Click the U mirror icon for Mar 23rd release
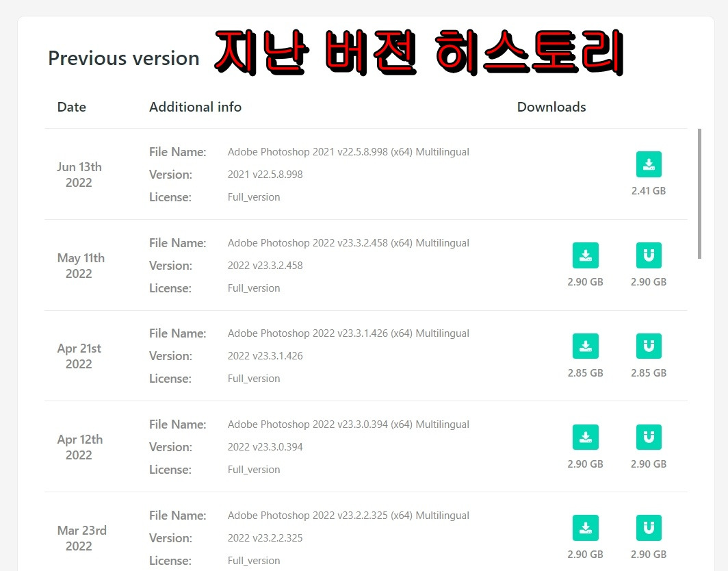Screen dimensions: 728x571 [x=648, y=528]
